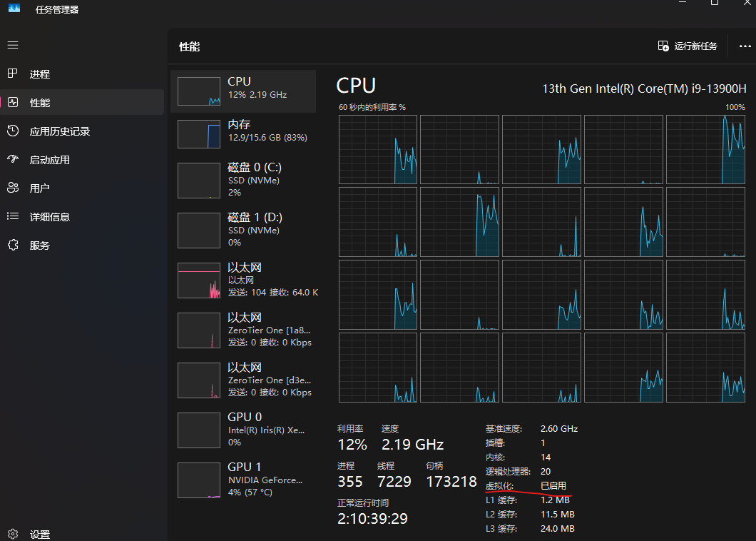
Task: Click the 启动应用 startup apps icon
Action: [x=13, y=159]
